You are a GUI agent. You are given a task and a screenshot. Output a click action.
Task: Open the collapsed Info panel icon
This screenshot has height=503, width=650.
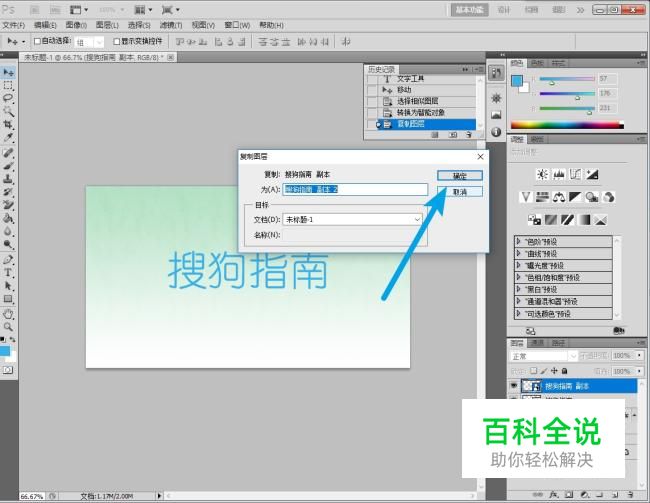496,132
